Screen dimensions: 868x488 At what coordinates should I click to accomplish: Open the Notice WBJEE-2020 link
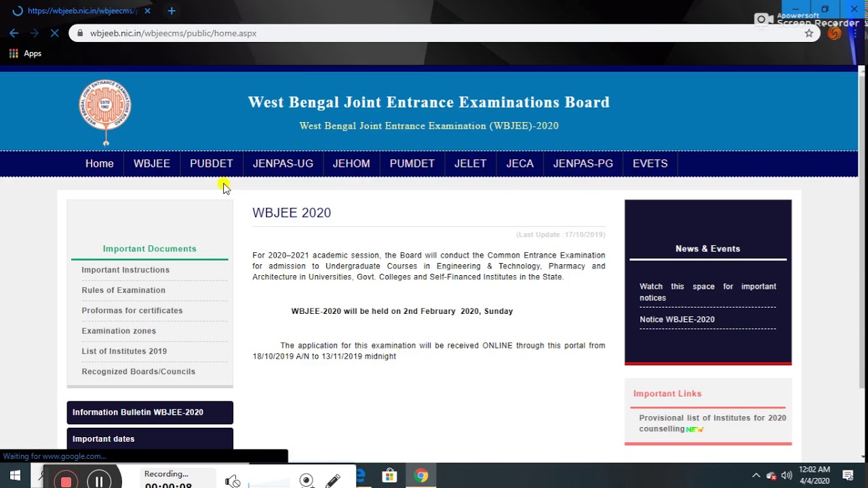pyautogui.click(x=677, y=319)
